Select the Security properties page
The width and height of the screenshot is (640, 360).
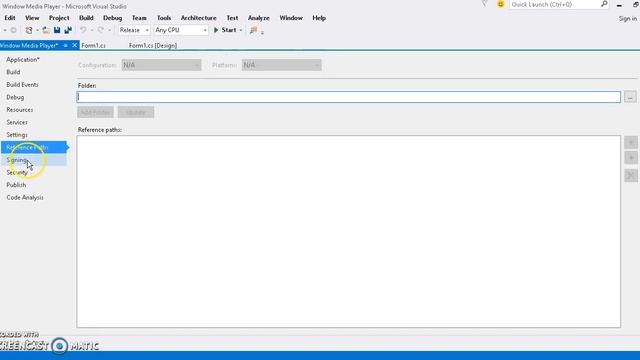click(x=17, y=173)
